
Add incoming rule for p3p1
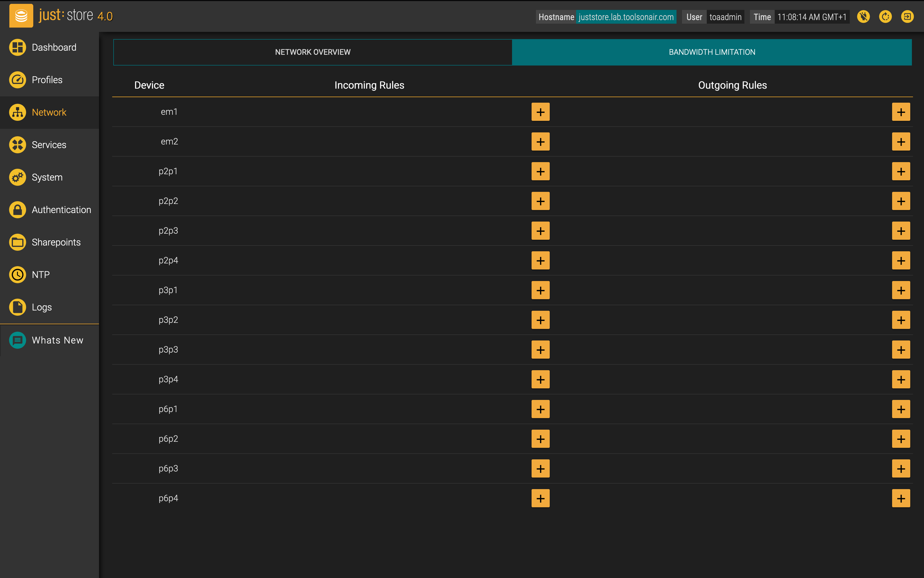click(x=540, y=290)
